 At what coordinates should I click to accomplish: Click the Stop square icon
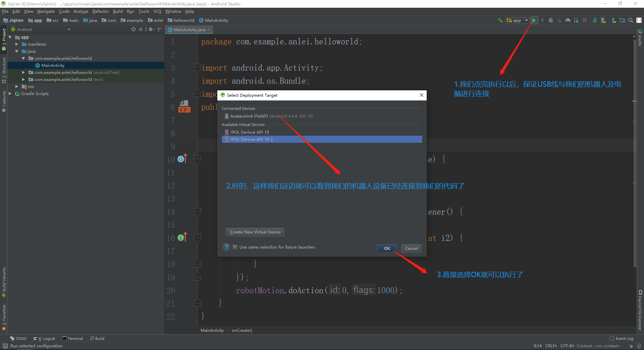pos(585,20)
